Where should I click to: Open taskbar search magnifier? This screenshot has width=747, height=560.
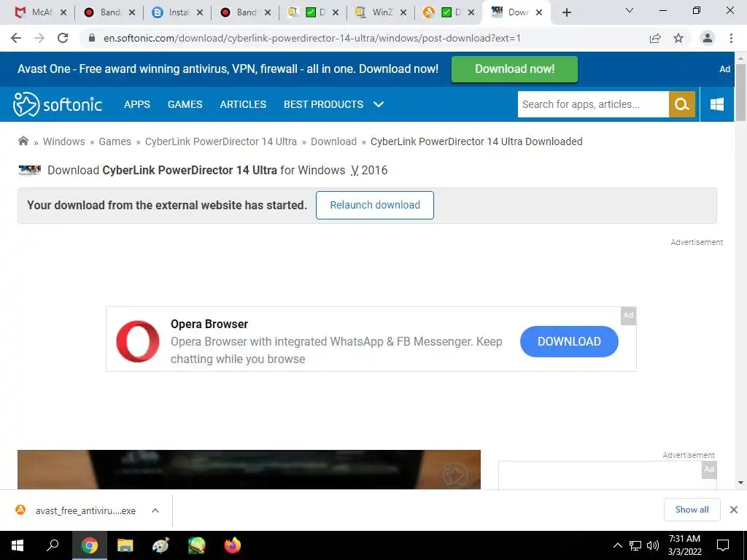53,545
